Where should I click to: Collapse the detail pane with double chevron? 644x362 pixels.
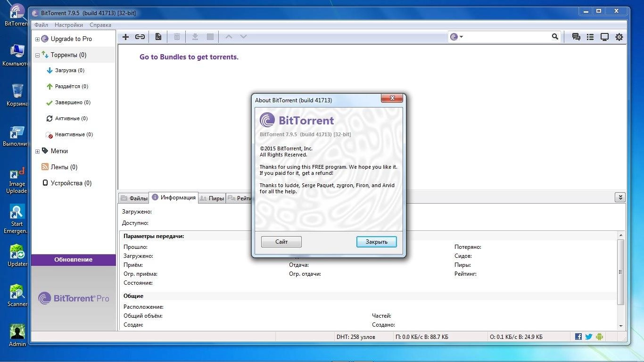point(620,197)
